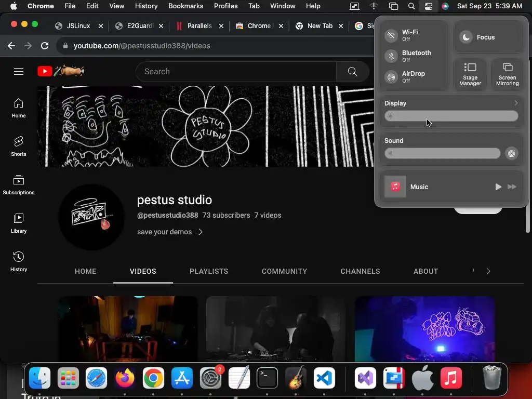Click the browser back arrow
The height and width of the screenshot is (399, 532).
point(11,46)
